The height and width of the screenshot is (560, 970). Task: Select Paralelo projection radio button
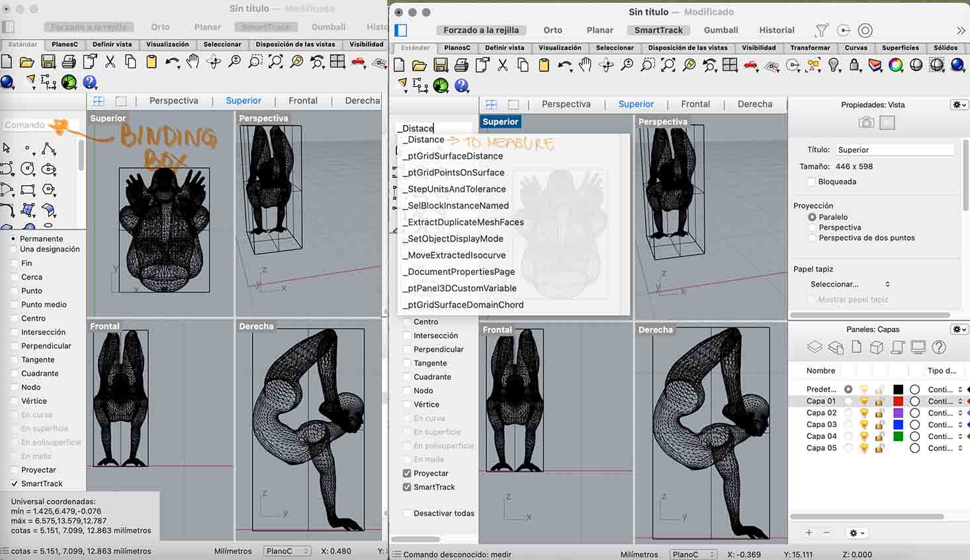coord(812,217)
